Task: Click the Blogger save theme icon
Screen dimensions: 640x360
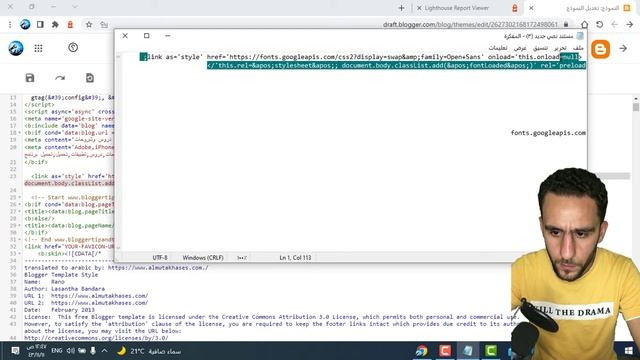Action: [30, 78]
